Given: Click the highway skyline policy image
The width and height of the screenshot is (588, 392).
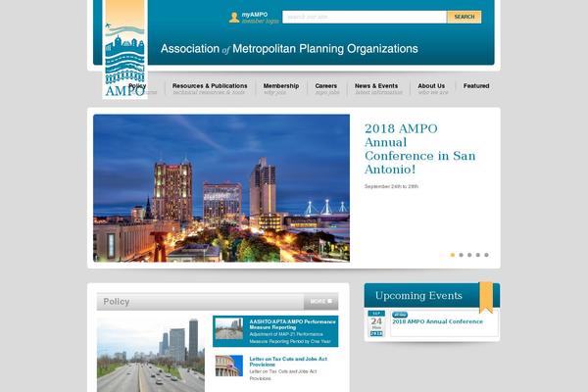Looking at the screenshot, I should pos(151,355).
